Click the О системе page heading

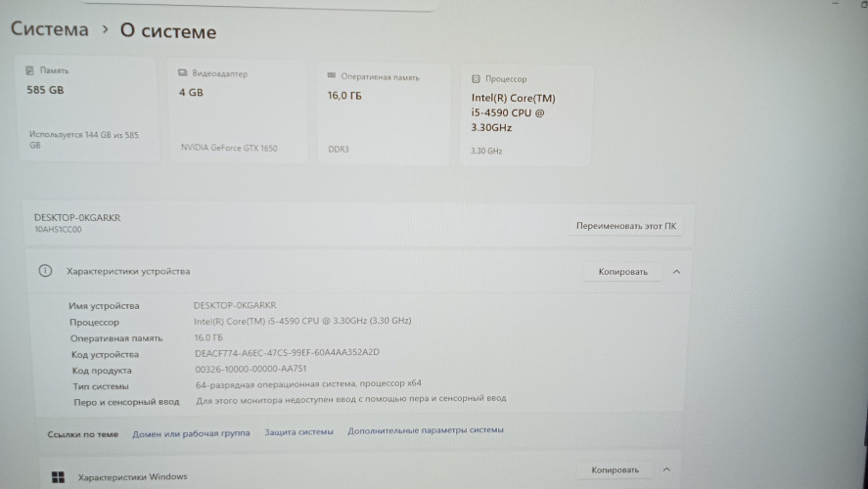[x=168, y=31]
